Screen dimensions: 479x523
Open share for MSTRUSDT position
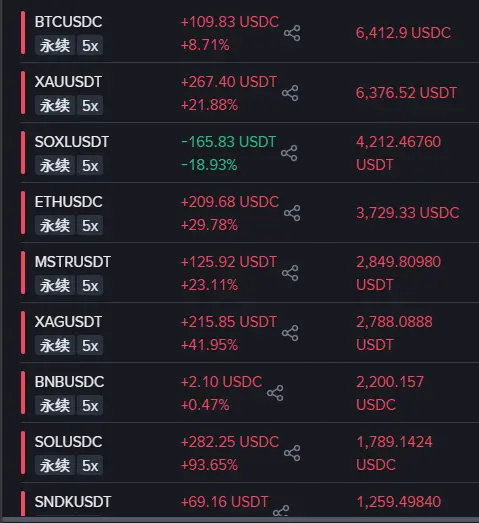[x=290, y=273]
